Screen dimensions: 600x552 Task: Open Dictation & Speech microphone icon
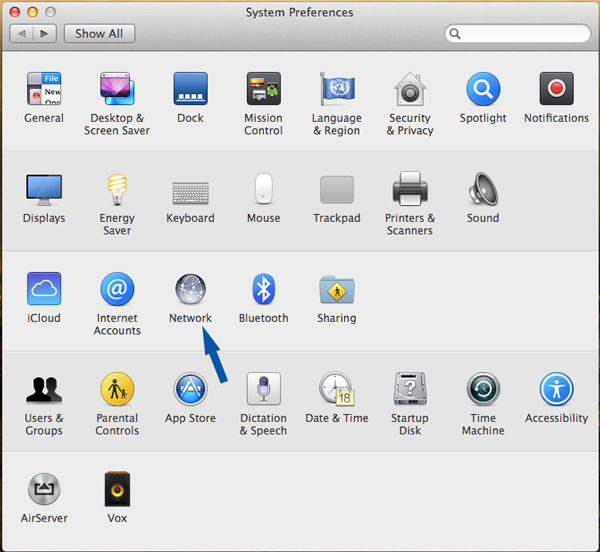tap(264, 389)
